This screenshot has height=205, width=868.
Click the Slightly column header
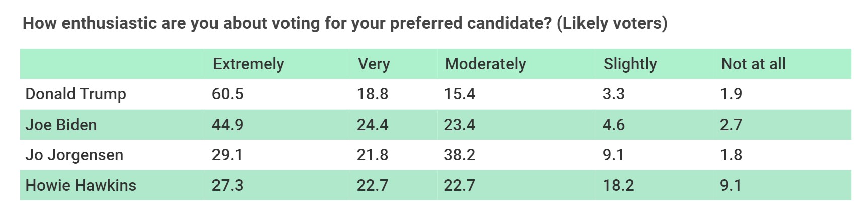[630, 64]
